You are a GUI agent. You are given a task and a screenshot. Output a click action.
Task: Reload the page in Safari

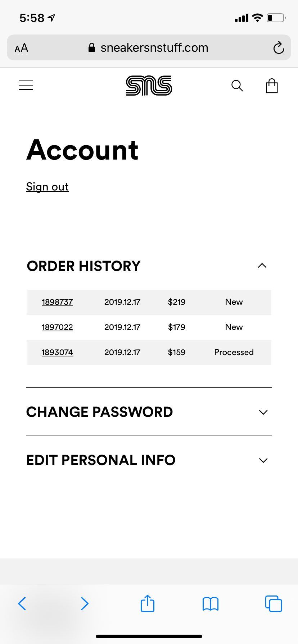tap(279, 48)
